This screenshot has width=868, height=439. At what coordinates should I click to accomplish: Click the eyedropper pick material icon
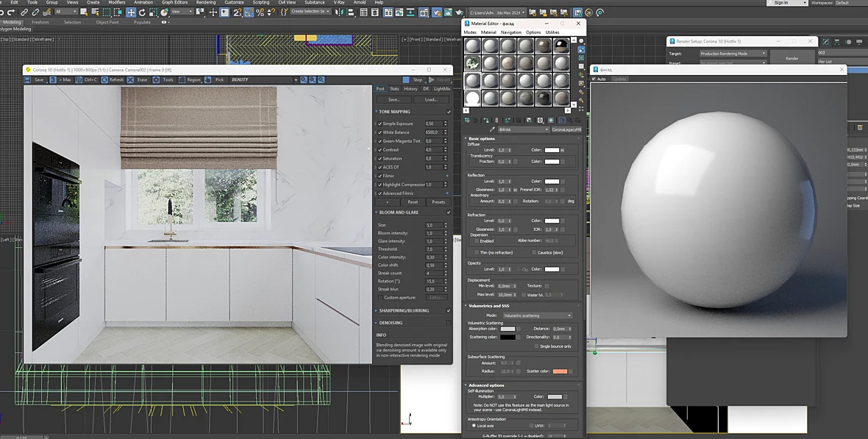pyautogui.click(x=492, y=129)
